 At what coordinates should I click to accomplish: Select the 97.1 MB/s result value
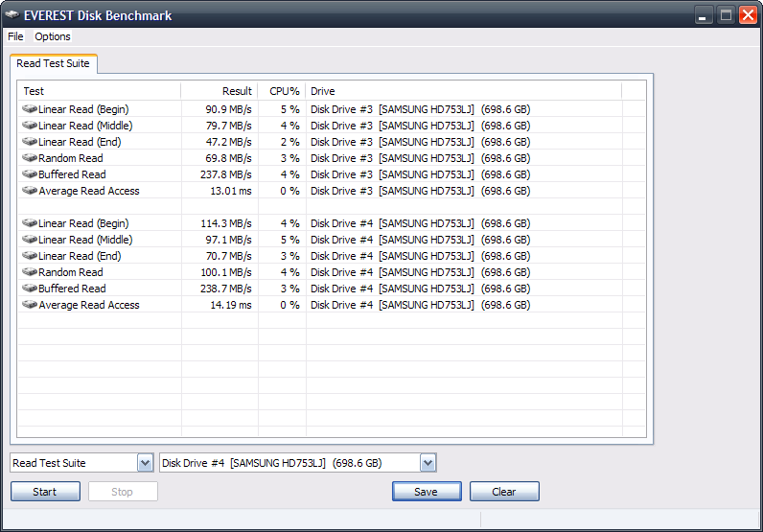click(228, 240)
